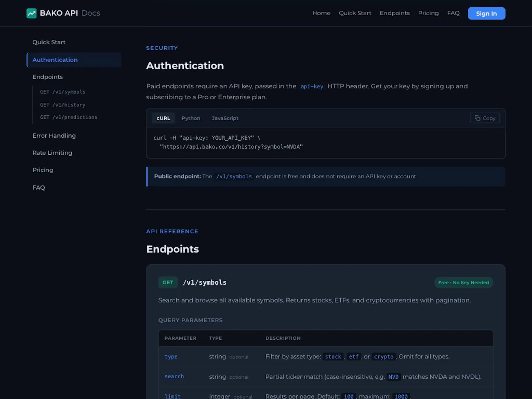Click the search parameter name
This screenshot has height=399, width=532.
pyautogui.click(x=174, y=376)
